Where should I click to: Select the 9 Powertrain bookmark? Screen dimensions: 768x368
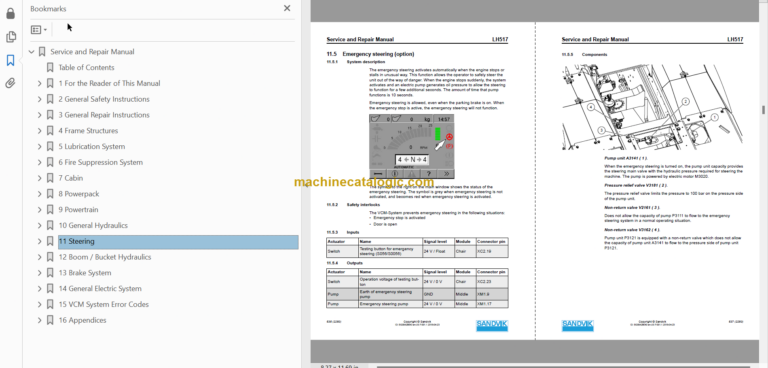[x=78, y=210]
